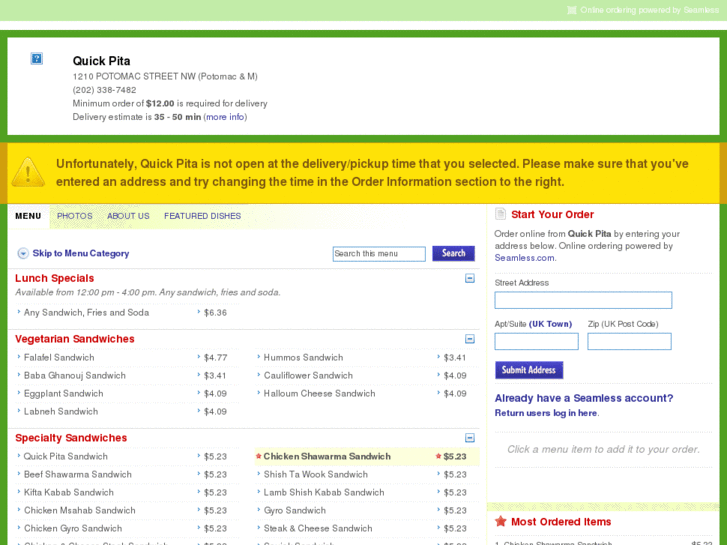Click Return users log in here link
Viewport: 727px width, 545px height.
pos(546,413)
